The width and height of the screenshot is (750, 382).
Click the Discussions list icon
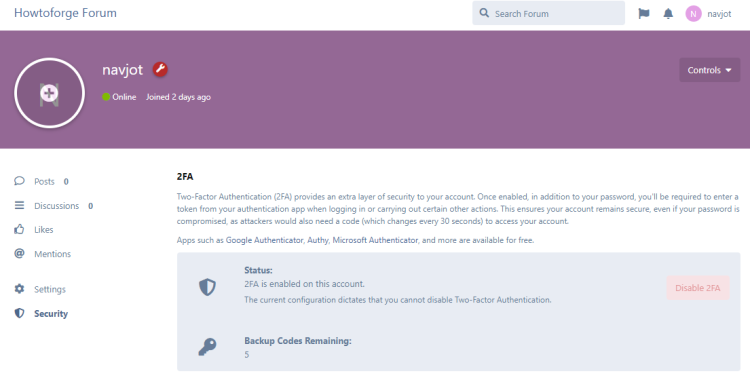[19, 205]
